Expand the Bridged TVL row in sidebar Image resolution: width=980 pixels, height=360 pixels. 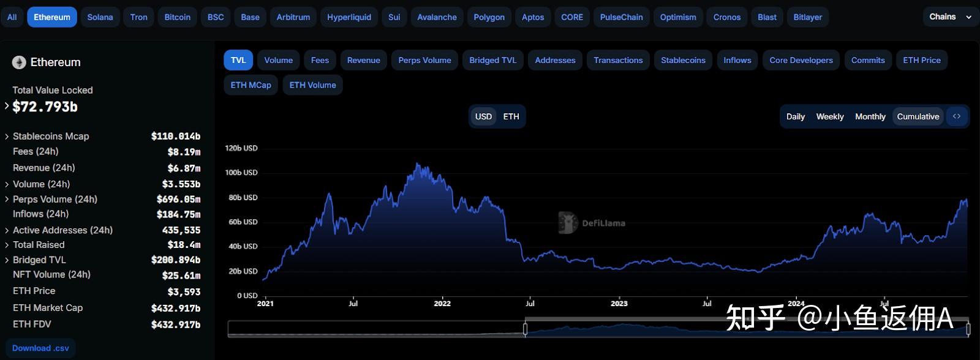click(x=7, y=260)
